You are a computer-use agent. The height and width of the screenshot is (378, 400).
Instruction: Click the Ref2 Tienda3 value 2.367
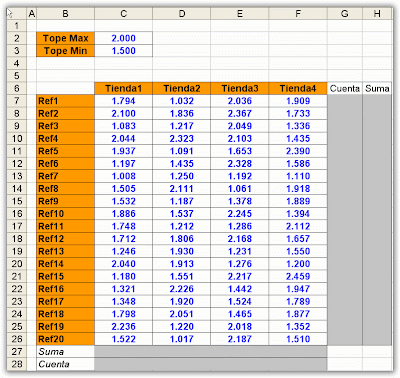point(240,113)
